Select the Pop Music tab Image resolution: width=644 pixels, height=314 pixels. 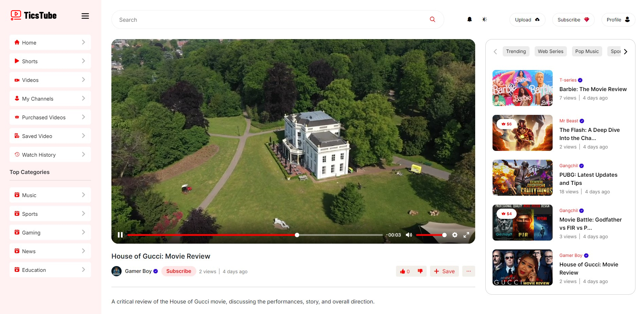[x=587, y=51]
